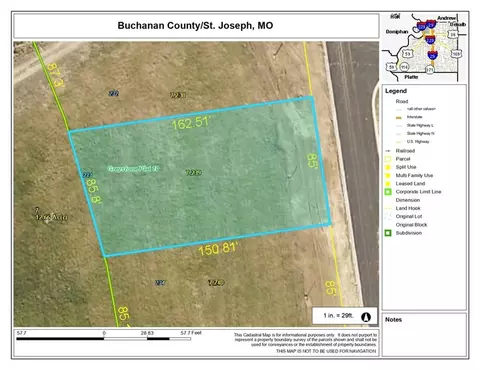Click the '28.83' scale bar label

point(147,333)
